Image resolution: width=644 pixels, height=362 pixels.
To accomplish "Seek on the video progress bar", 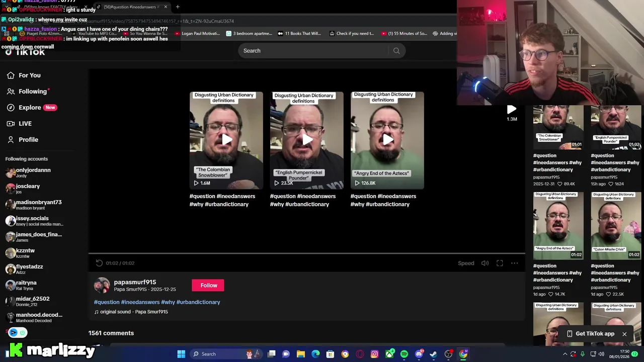I will tap(307, 254).
